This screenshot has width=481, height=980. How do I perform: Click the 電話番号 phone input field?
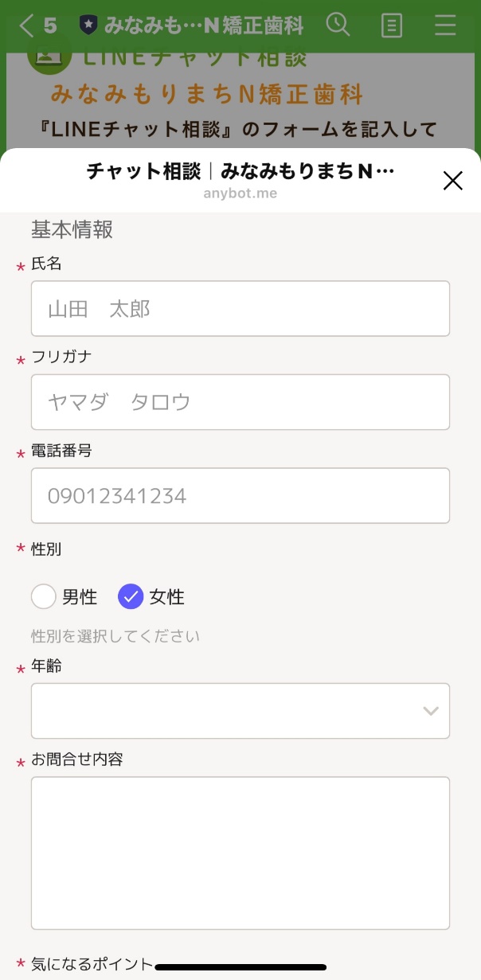click(x=240, y=496)
